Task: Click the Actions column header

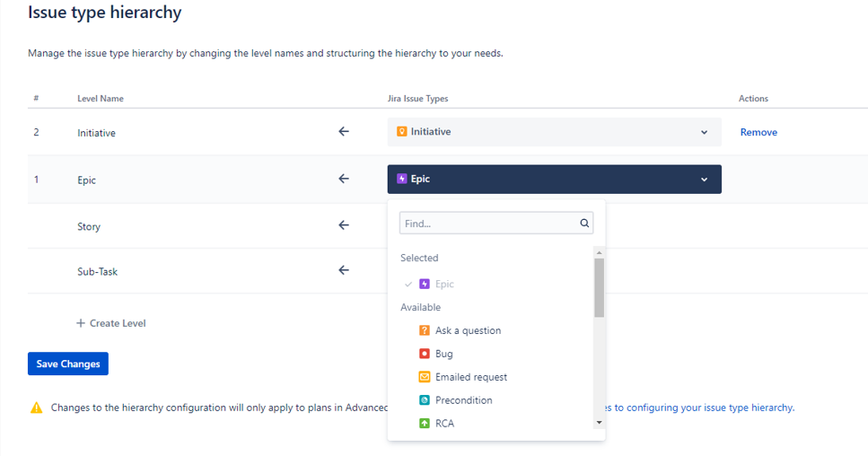Action: [753, 99]
